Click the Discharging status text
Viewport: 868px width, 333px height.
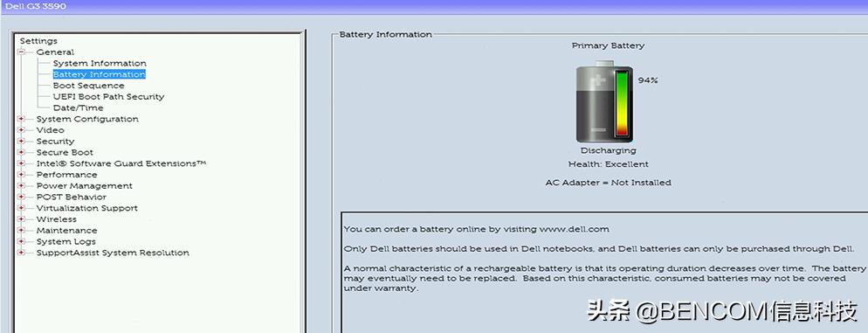coord(609,150)
